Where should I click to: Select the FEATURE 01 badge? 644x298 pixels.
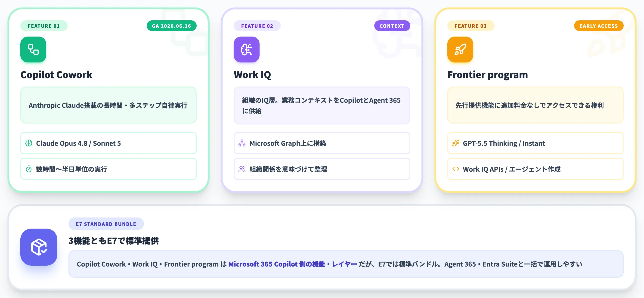coord(44,26)
